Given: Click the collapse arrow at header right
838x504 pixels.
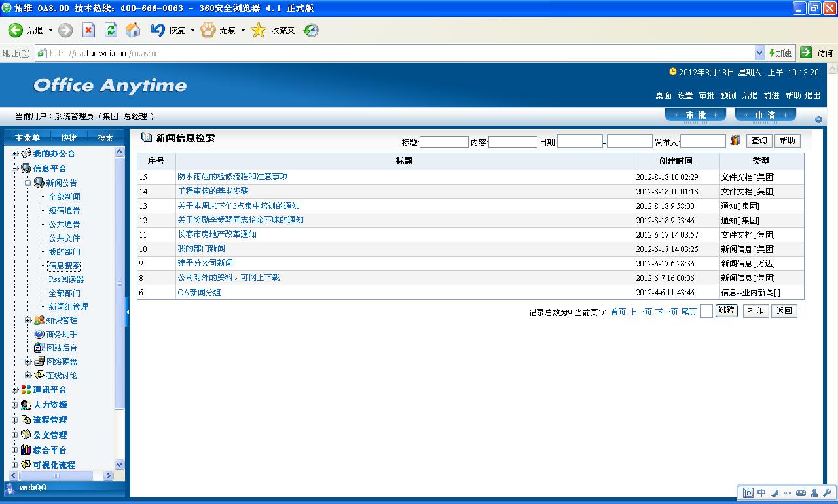Looking at the screenshot, I should (818, 119).
